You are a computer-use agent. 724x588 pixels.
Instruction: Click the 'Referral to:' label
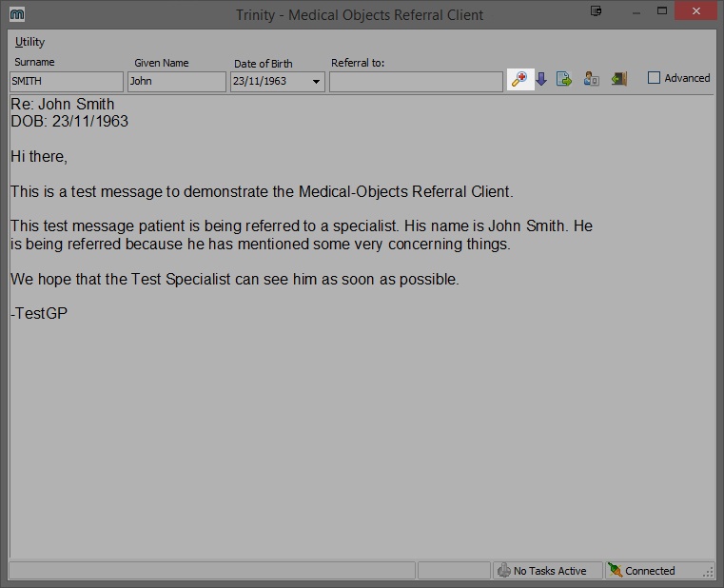(358, 63)
